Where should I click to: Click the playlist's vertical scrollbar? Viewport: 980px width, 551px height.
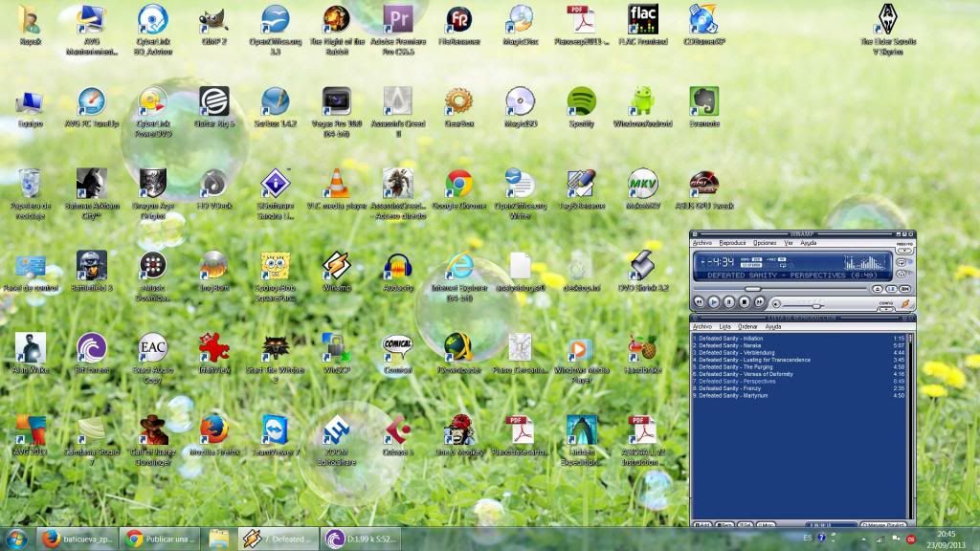[910, 428]
